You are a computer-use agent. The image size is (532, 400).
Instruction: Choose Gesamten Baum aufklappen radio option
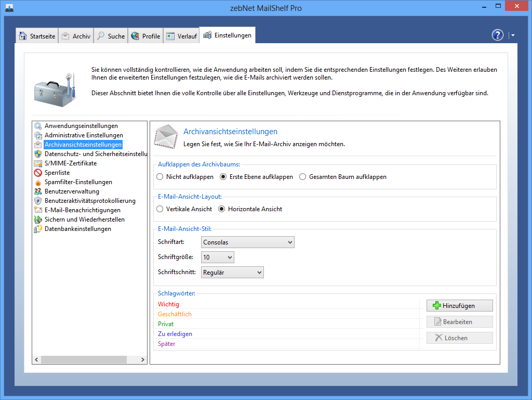pyautogui.click(x=303, y=177)
